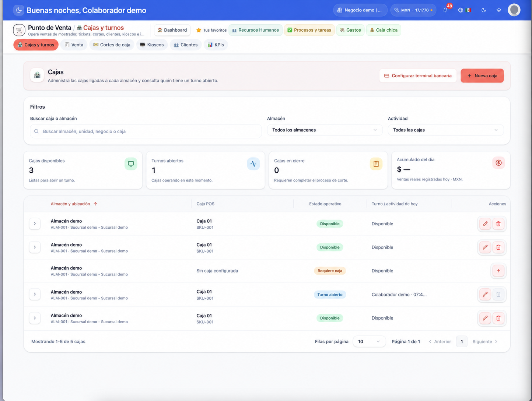
Task: Click the magnifier icon in the search field
Action: [36, 131]
